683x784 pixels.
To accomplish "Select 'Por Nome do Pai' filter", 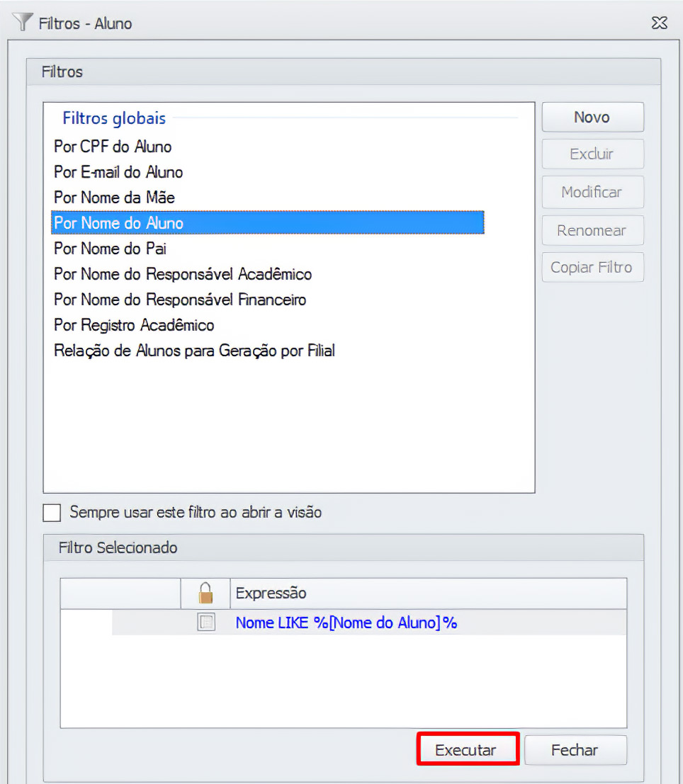I will pyautogui.click(x=110, y=249).
